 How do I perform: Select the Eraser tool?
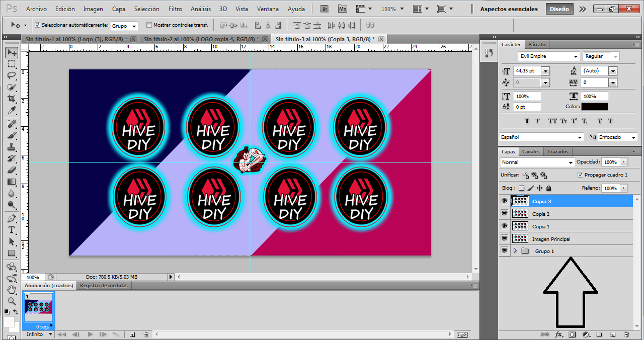(12, 170)
